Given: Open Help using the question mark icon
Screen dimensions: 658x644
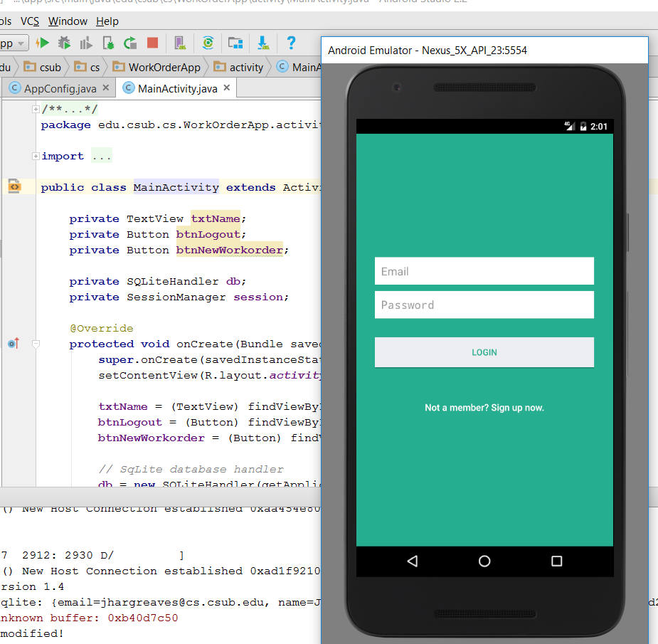Looking at the screenshot, I should 292,43.
